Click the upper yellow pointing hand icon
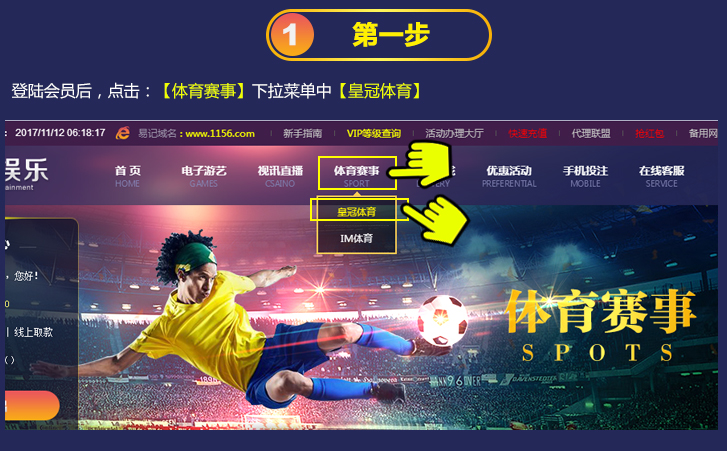The height and width of the screenshot is (451, 727). tap(420, 164)
